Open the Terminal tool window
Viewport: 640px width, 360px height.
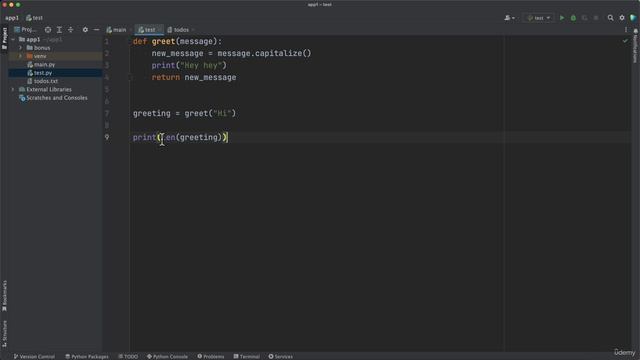[x=247, y=356]
